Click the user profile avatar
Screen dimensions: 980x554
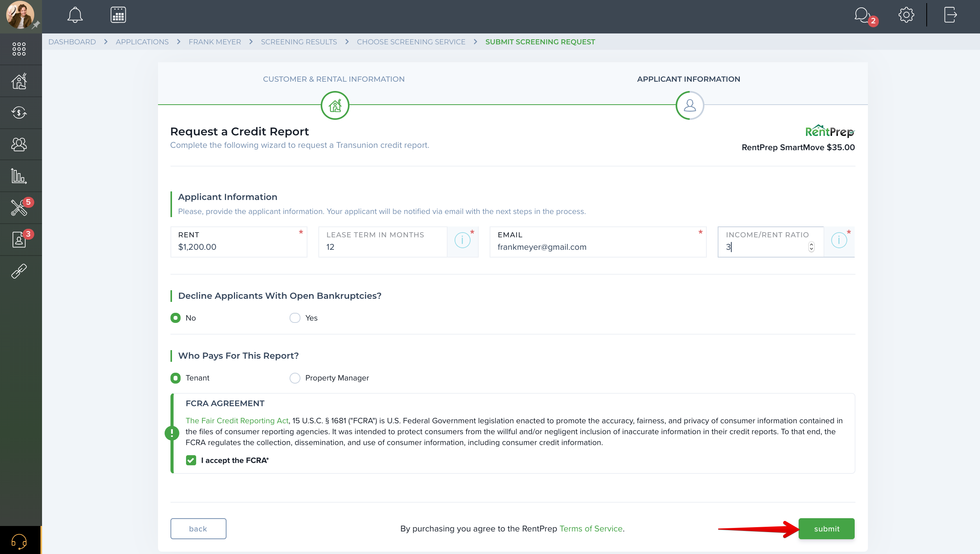click(19, 15)
